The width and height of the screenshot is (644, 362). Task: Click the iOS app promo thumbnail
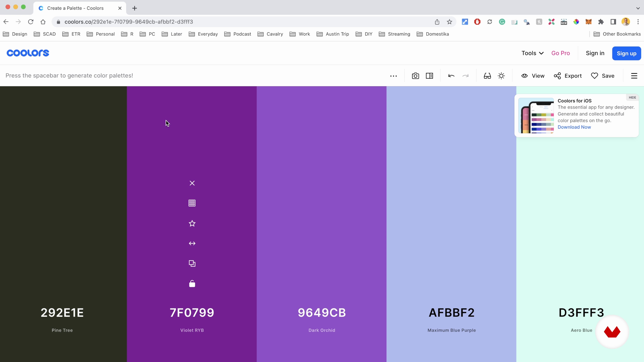[536, 115]
